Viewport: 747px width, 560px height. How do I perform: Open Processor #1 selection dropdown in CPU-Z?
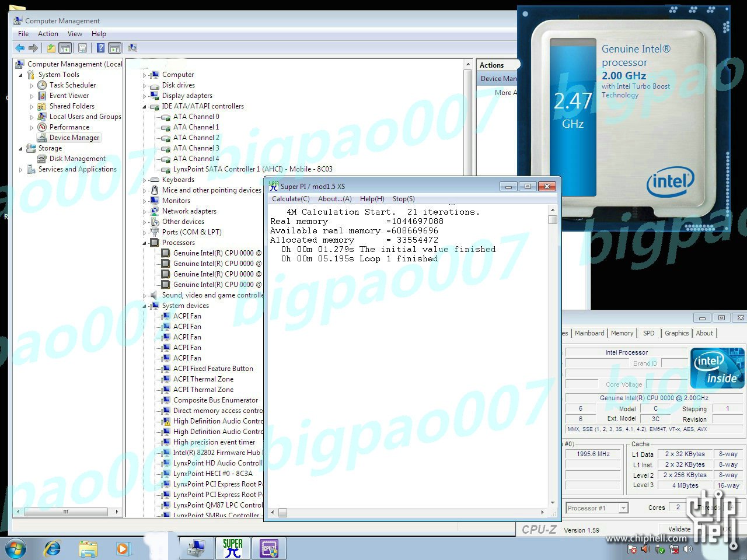point(623,508)
